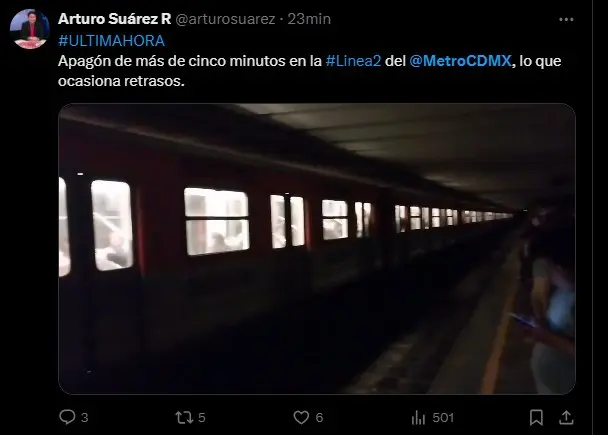
Task: Open Arturo Suárez R's profile picture
Action: pyautogui.click(x=29, y=29)
